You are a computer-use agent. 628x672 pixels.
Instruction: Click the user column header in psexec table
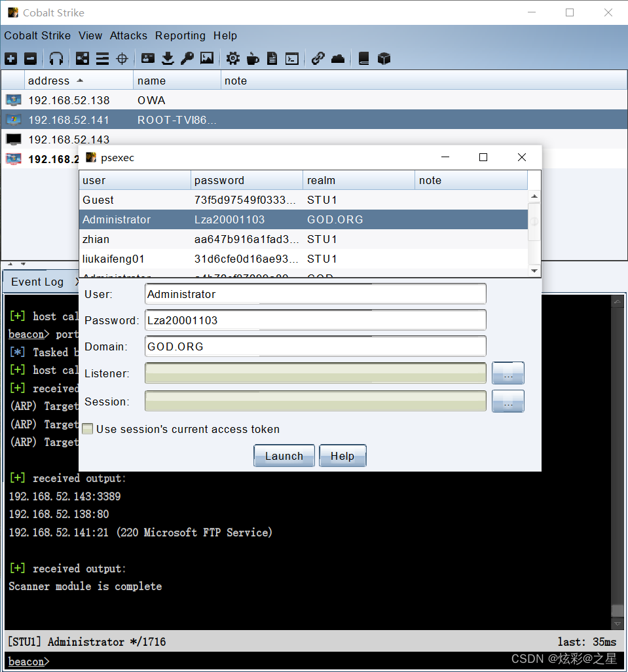point(135,180)
